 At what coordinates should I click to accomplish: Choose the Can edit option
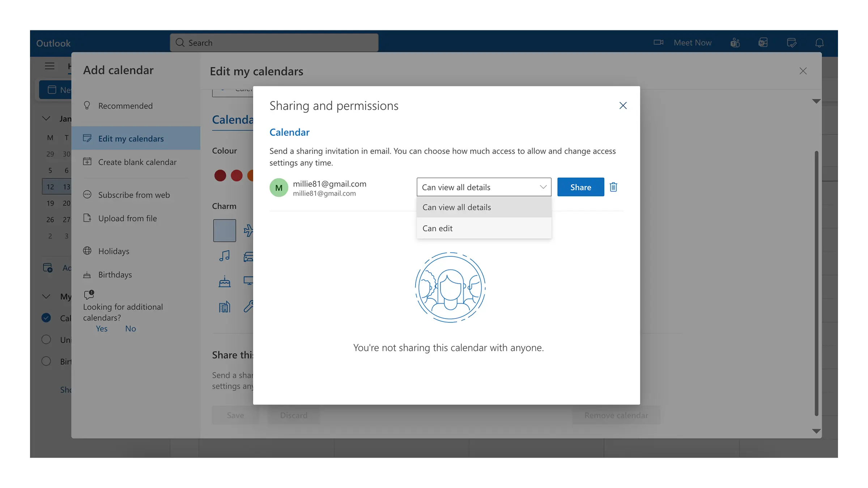438,228
